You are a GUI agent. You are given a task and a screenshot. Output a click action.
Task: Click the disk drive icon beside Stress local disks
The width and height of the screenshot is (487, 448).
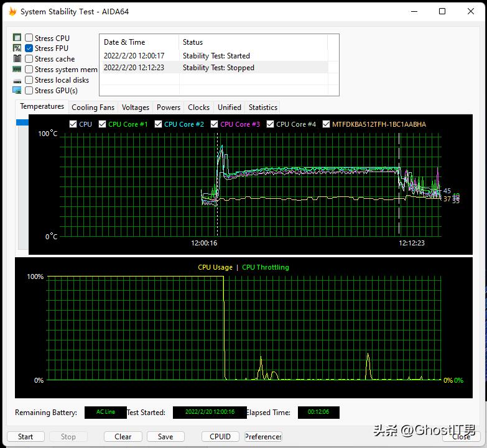click(x=17, y=80)
